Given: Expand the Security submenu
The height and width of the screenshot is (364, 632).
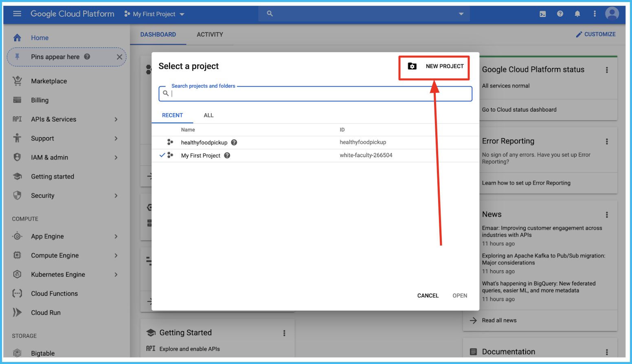Looking at the screenshot, I should [x=116, y=195].
